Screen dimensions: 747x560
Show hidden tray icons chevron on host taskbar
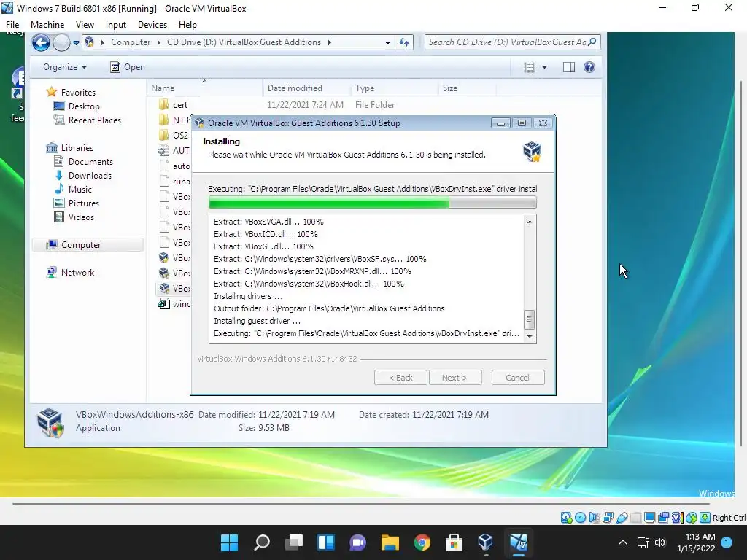point(623,542)
